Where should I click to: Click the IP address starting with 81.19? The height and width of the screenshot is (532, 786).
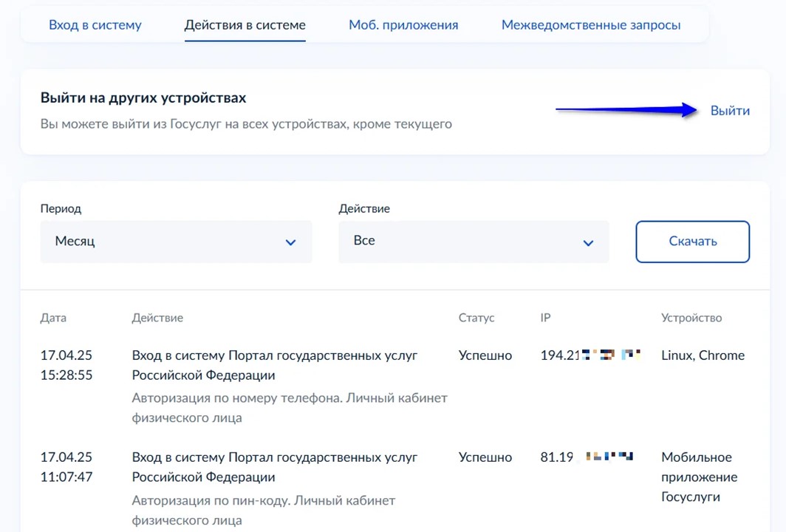587,457
